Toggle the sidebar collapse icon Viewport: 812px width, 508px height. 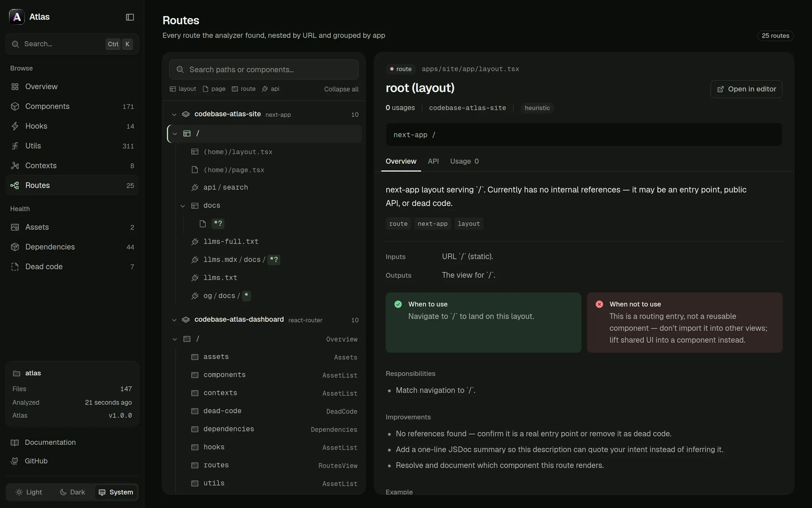[130, 17]
